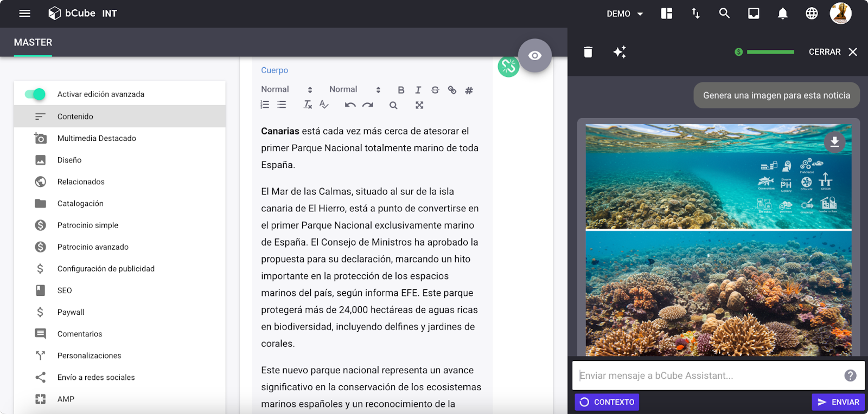Click the CONTEXTO button
The height and width of the screenshot is (414, 868).
pyautogui.click(x=607, y=402)
